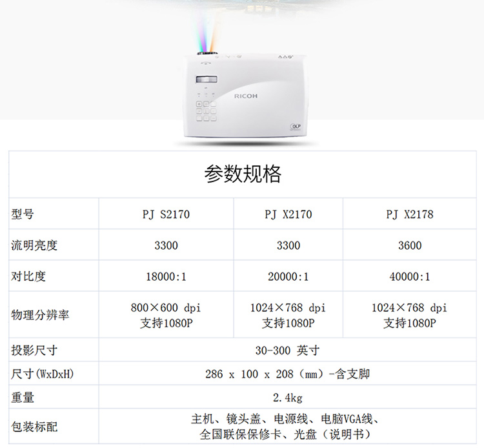Click the projector control keypad buttons
Viewport: 484px width, 448px height.
207,111
